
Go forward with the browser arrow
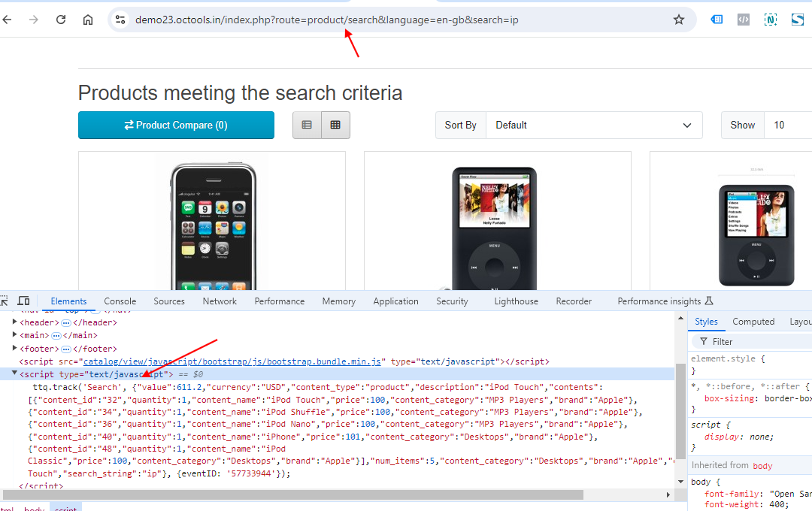click(34, 20)
